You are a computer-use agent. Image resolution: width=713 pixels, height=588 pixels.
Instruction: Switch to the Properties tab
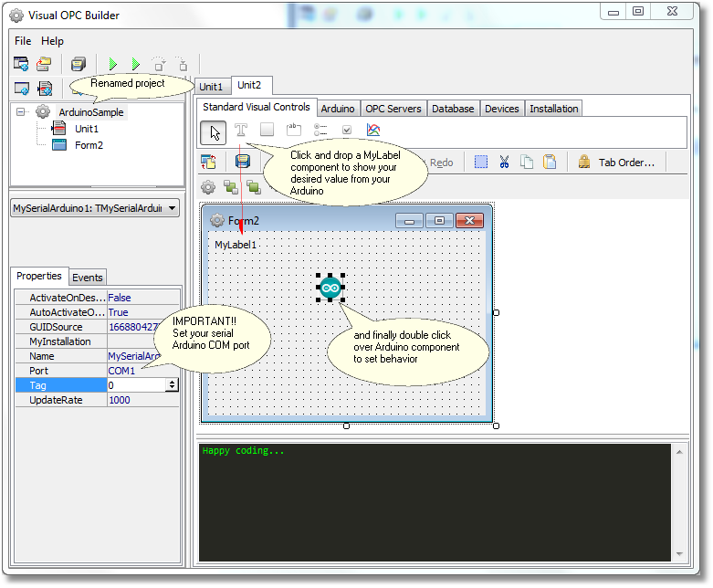39,276
